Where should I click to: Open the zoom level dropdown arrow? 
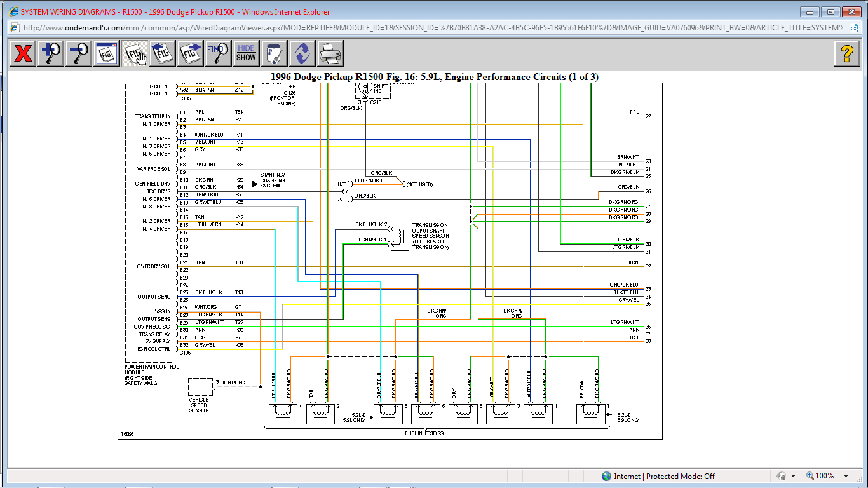coord(846,476)
